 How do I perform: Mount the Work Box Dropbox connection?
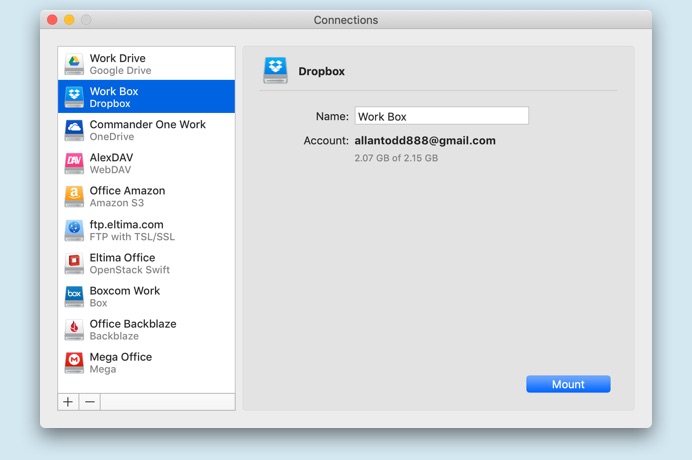point(568,384)
